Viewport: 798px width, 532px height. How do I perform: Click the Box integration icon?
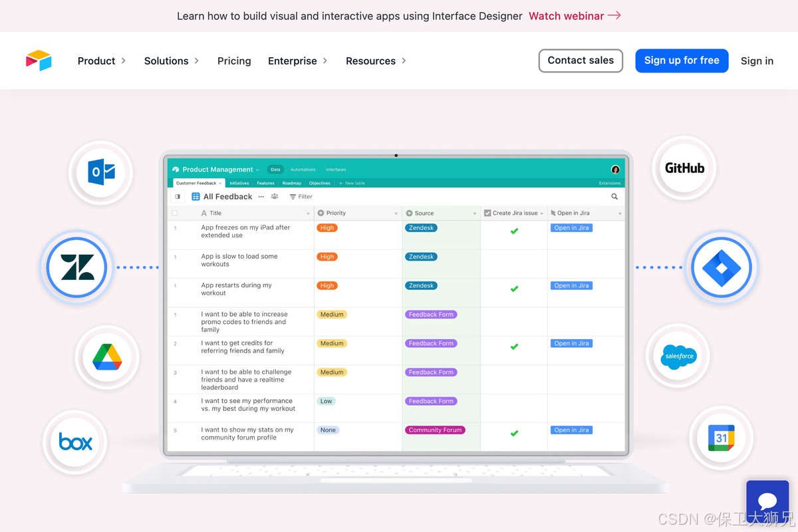click(x=76, y=442)
